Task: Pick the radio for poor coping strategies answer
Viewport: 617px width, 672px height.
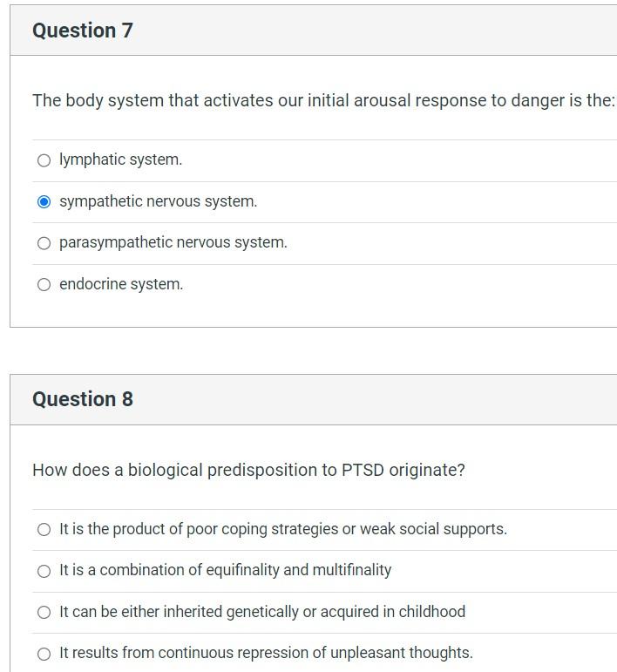Action: coord(44,530)
